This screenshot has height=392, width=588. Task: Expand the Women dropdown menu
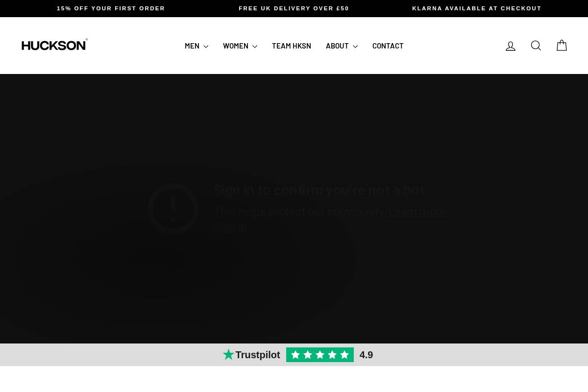pos(240,46)
